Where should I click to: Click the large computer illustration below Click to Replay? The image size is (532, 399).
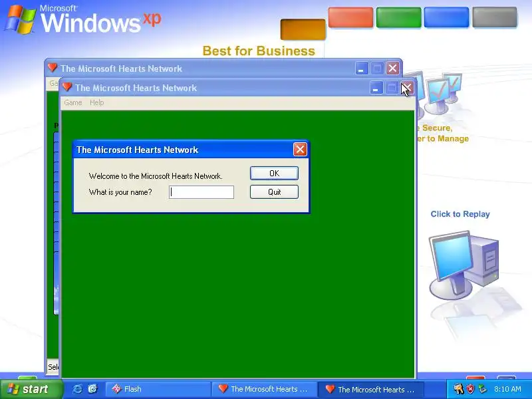click(x=464, y=265)
